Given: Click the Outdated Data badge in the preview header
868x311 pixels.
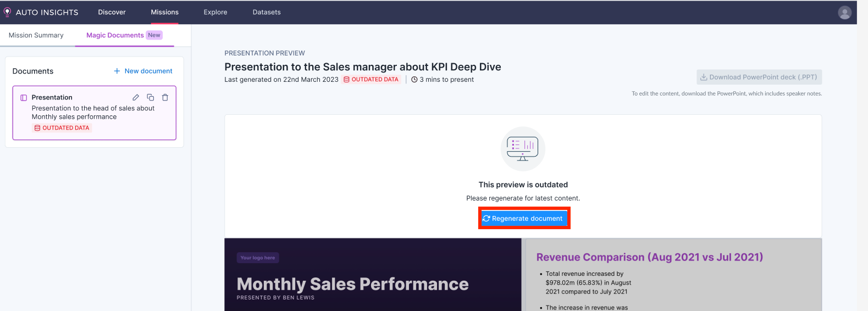Looking at the screenshot, I should click(371, 80).
